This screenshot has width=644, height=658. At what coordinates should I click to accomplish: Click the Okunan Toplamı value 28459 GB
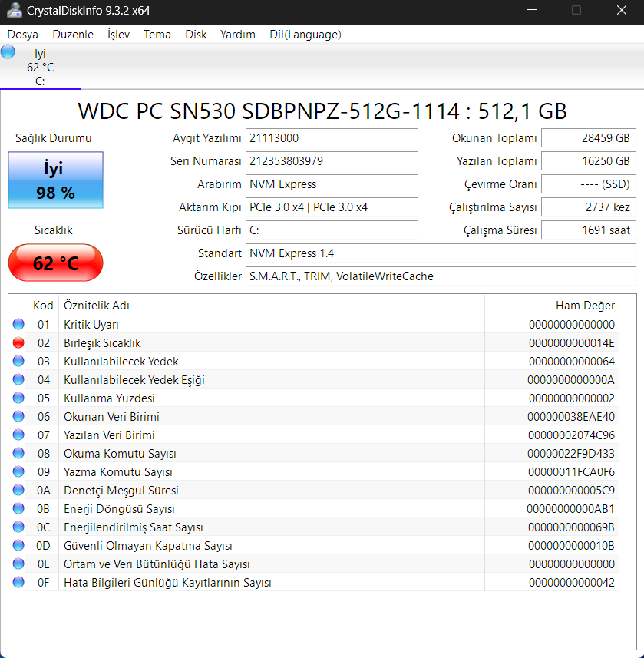tap(589, 138)
